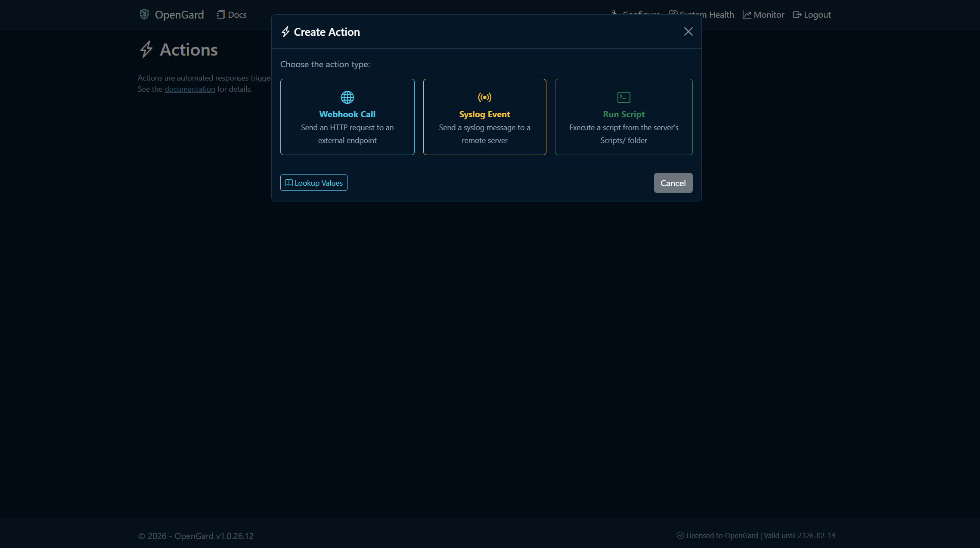Click the lightning bolt icon beside Create Action

point(285,31)
